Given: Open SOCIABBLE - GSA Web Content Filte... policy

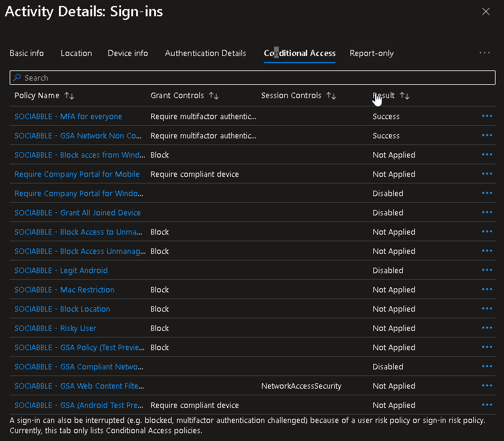Looking at the screenshot, I should click(79, 386).
